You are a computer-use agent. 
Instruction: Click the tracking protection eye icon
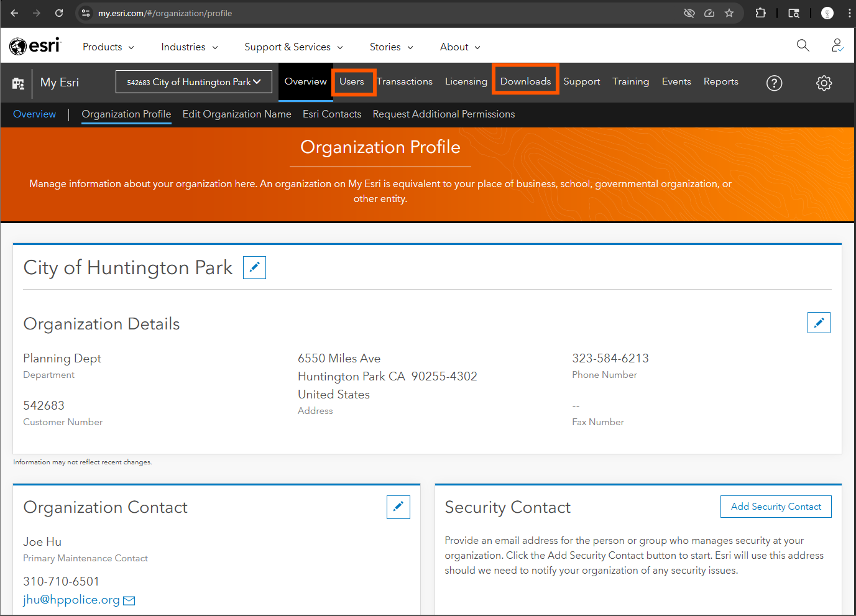pyautogui.click(x=689, y=13)
